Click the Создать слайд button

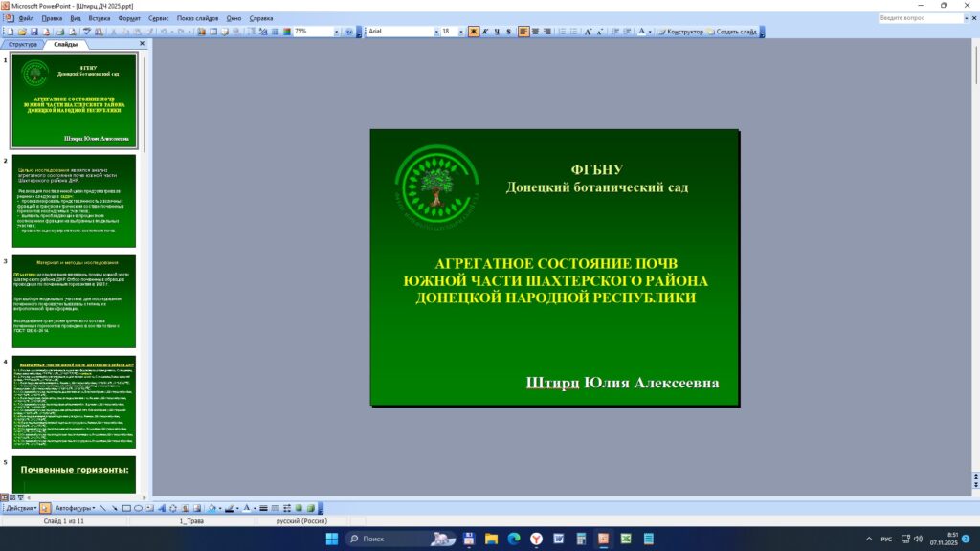tap(735, 32)
